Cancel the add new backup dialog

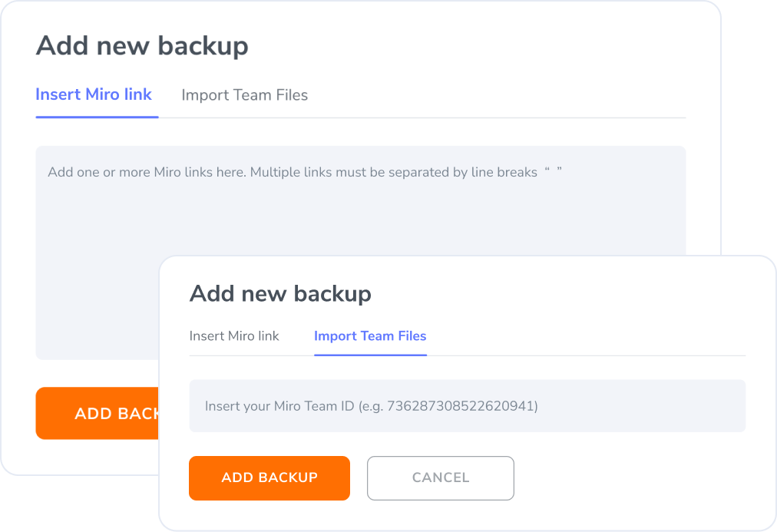coord(440,477)
